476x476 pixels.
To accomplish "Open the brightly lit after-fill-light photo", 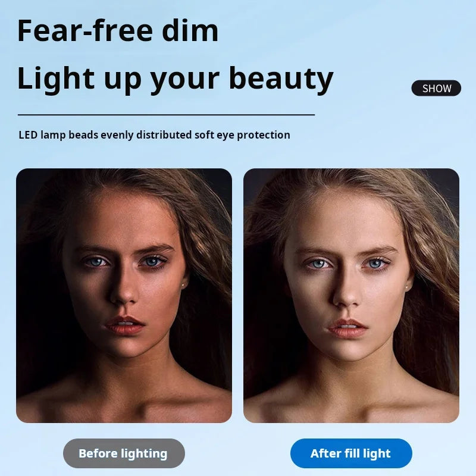I will 351,296.
